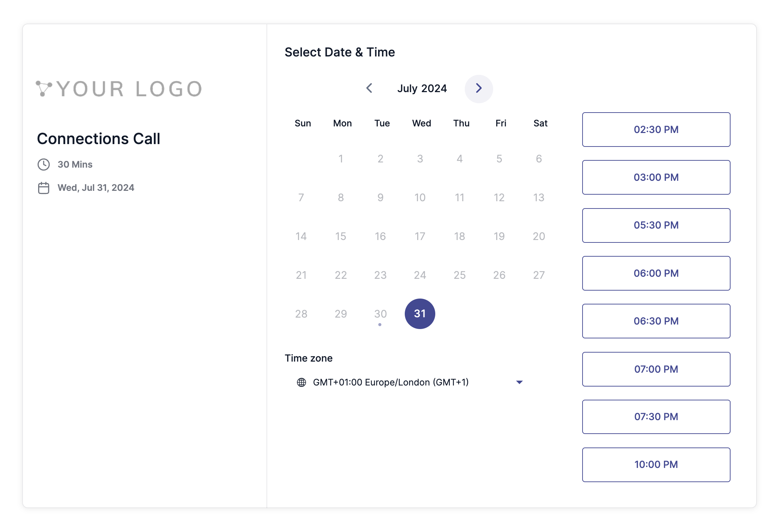The height and width of the screenshot is (532, 778).
Task: Book the 10:00 PM slot
Action: tap(656, 464)
